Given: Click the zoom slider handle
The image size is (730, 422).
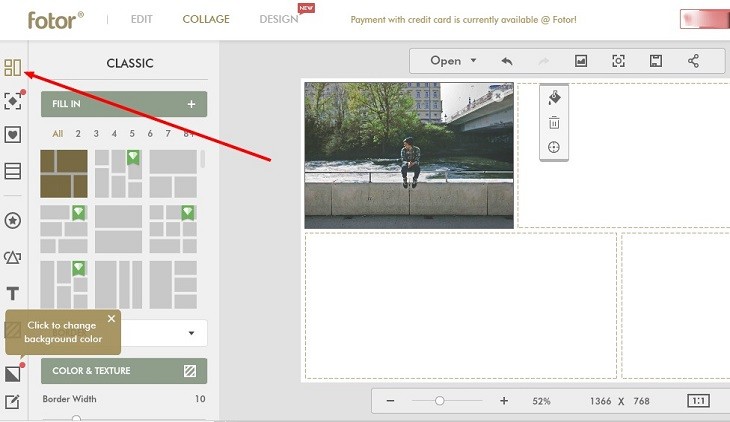Looking at the screenshot, I should coord(439,401).
